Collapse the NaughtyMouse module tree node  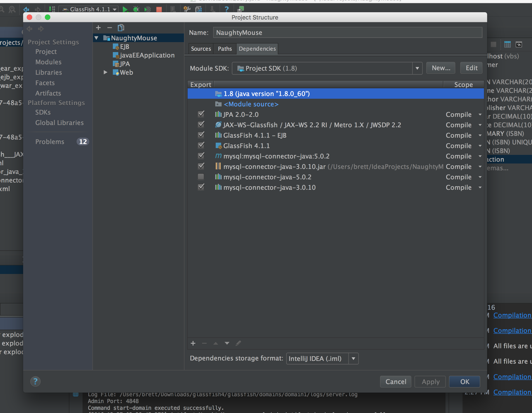point(97,38)
